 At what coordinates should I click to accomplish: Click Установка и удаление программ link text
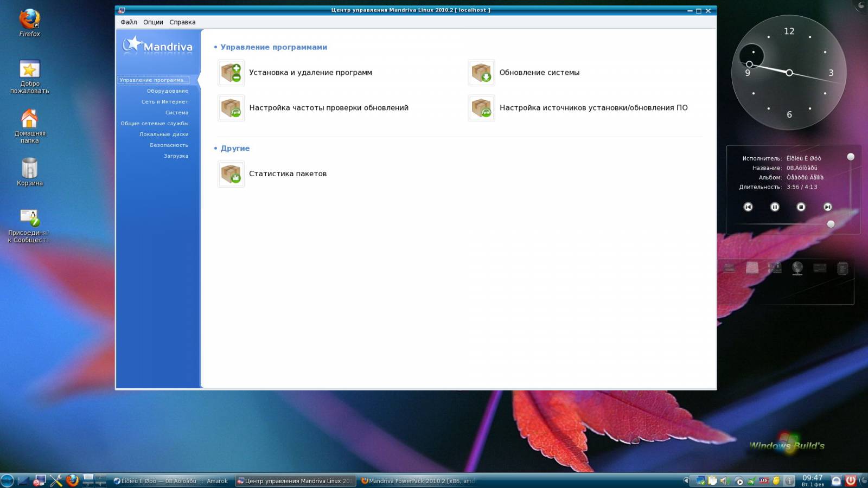[310, 73]
